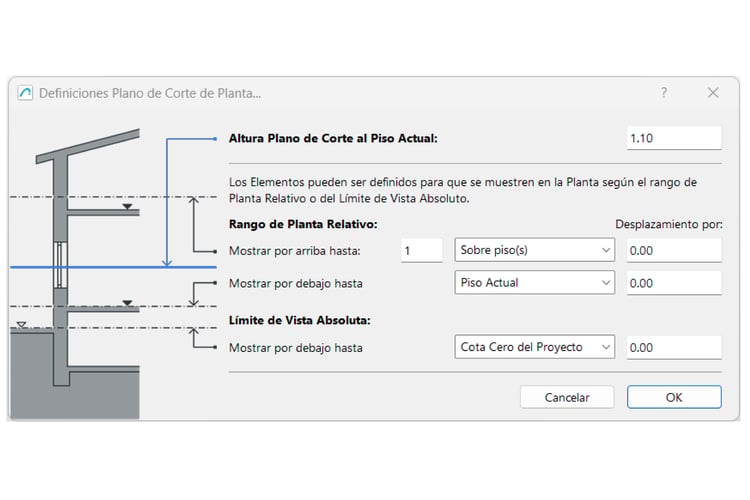
Task: Confirm with the OK button
Action: coord(674,397)
